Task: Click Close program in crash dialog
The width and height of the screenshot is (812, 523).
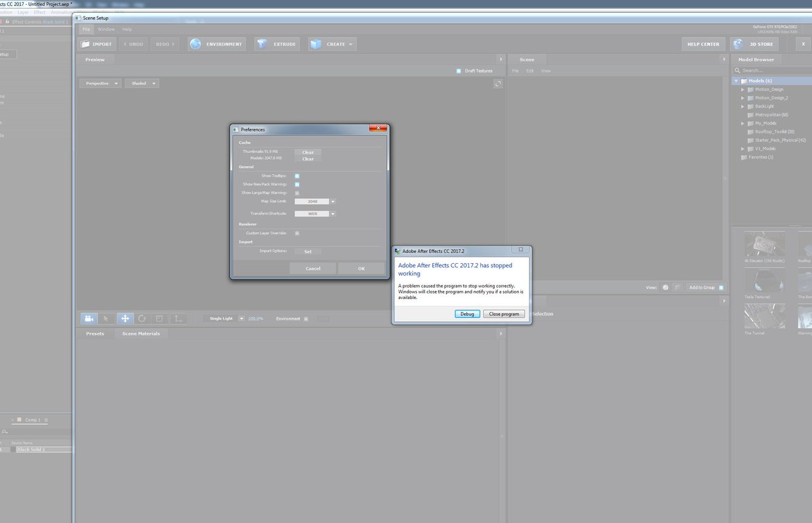Action: (504, 314)
